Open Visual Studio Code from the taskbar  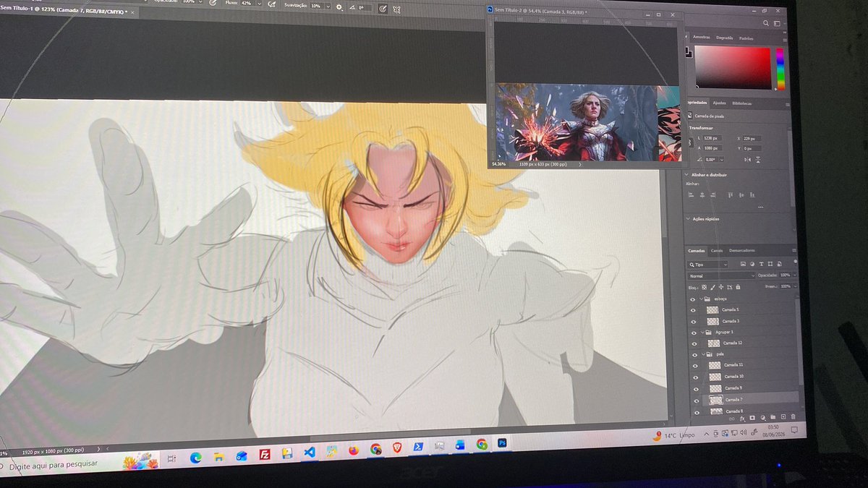310,450
